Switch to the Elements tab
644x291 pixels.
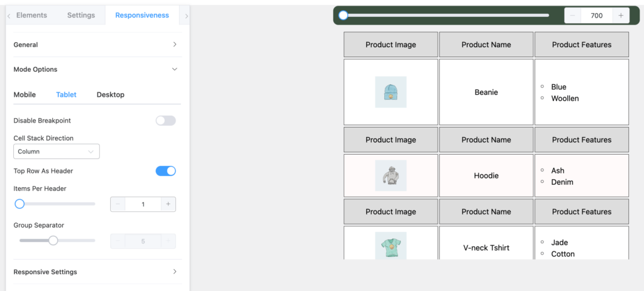(x=31, y=15)
